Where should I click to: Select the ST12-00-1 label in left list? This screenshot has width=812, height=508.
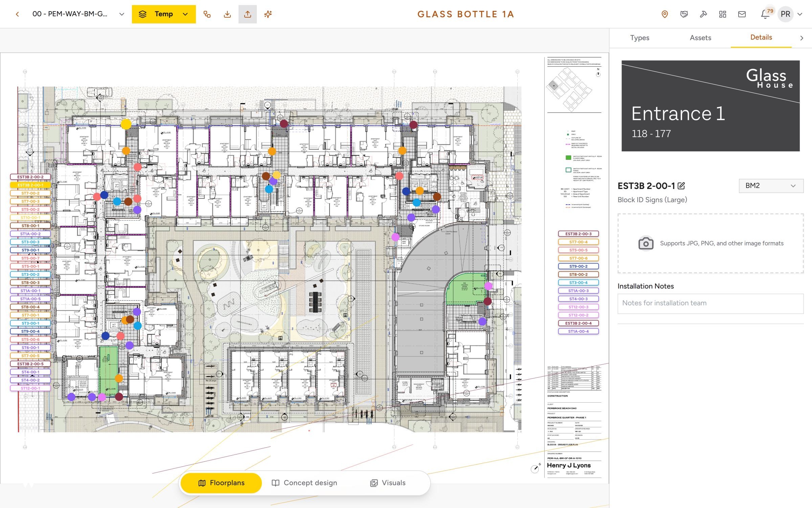(x=30, y=388)
